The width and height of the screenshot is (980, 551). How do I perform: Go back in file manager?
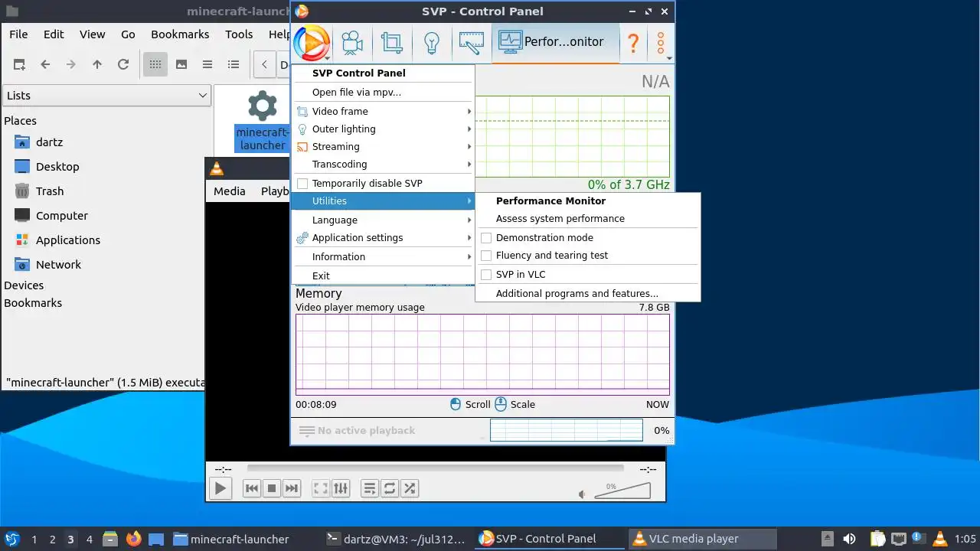pyautogui.click(x=45, y=64)
